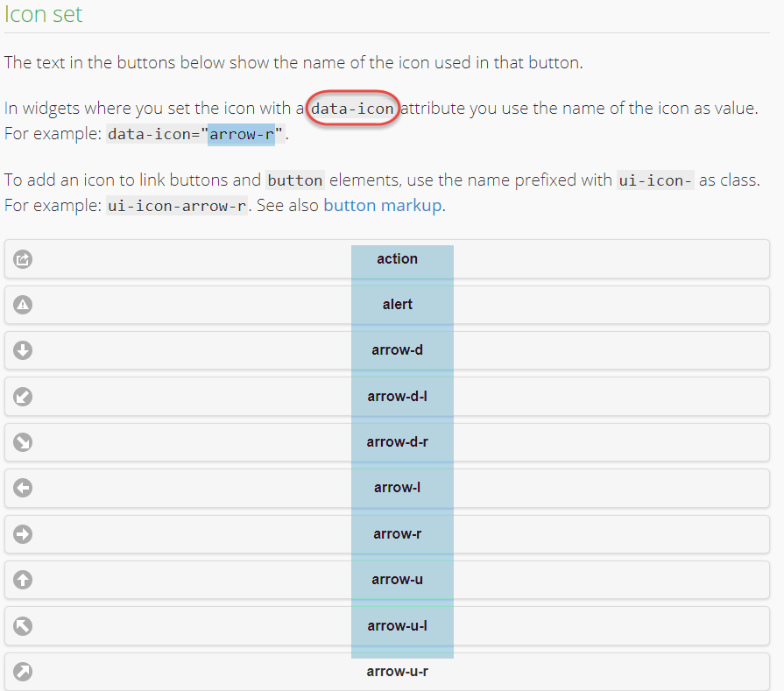Click the down-left diagonal arrow icon
Screen dimensions: 784x691
[24, 397]
